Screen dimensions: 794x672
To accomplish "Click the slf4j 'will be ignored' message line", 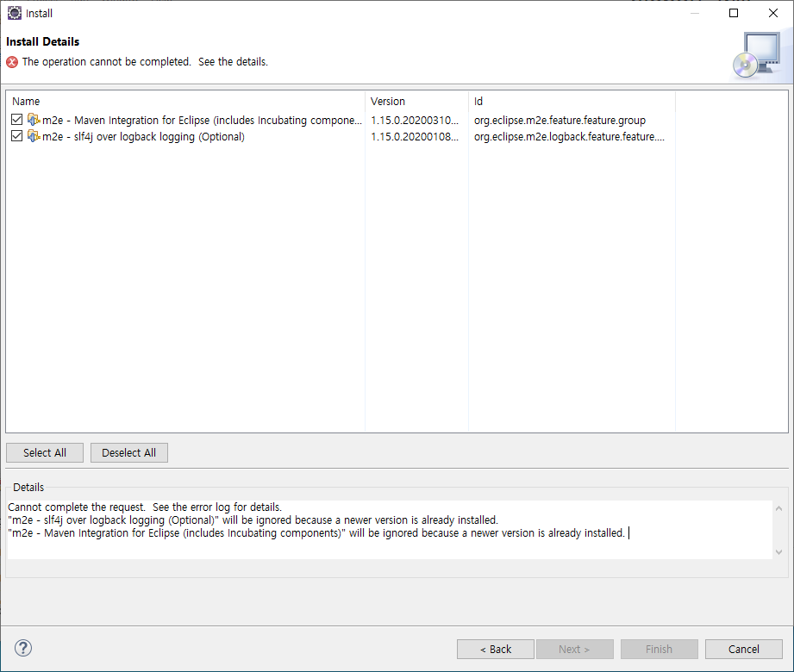I will (253, 520).
